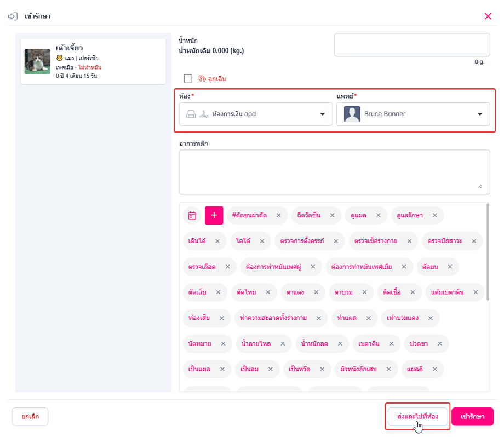Remove the ท้องเสีย tag
The height and width of the screenshot is (437, 504).
[221, 318]
